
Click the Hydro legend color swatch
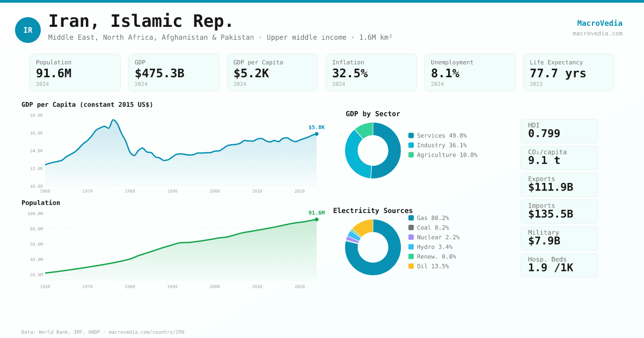[411, 247]
